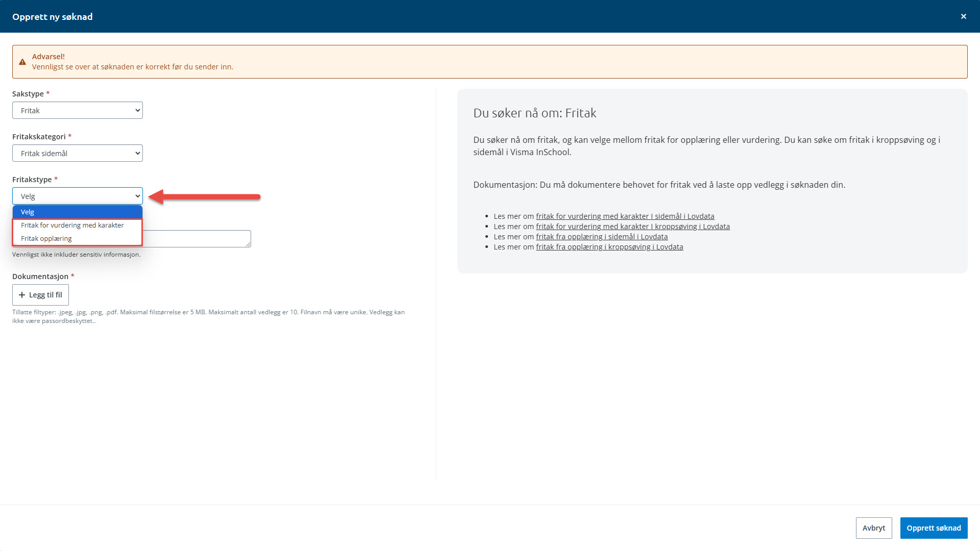Collapse the Fritakstype dropdown
The image size is (980, 551).
point(78,196)
